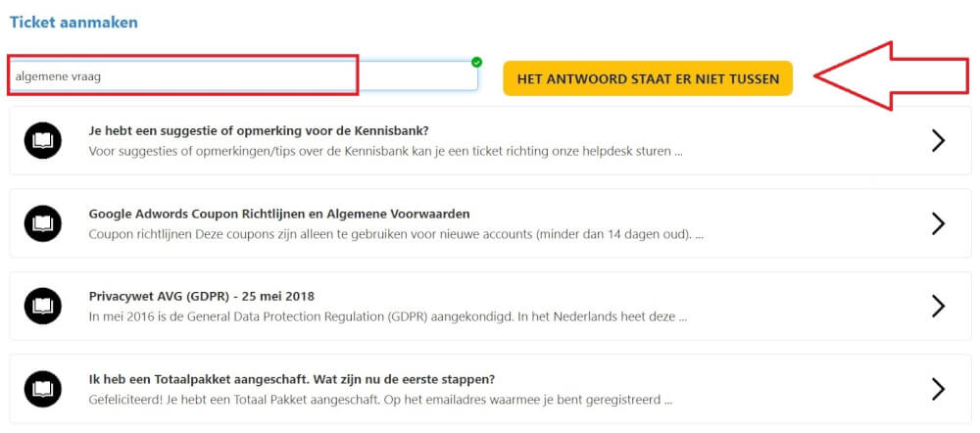Open 'Google Adwords Coupon Richtlijnen' title
The width and height of the screenshot is (980, 433).
[279, 214]
